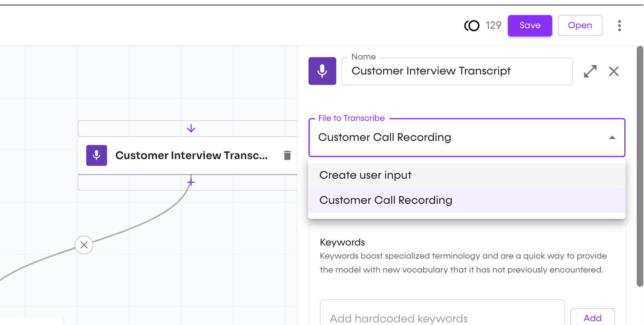This screenshot has width=644, height=325.
Task: Click the Open button
Action: click(580, 25)
